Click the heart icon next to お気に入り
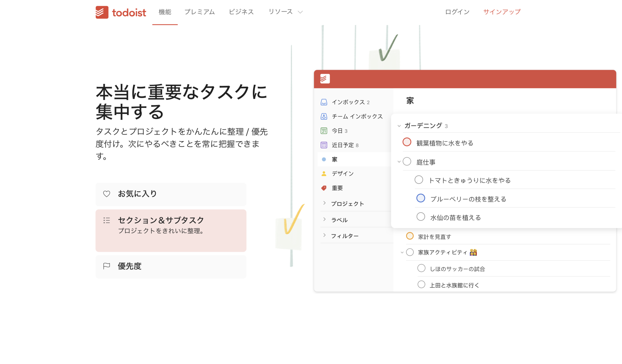This screenshot has height=364, width=622. (x=106, y=194)
